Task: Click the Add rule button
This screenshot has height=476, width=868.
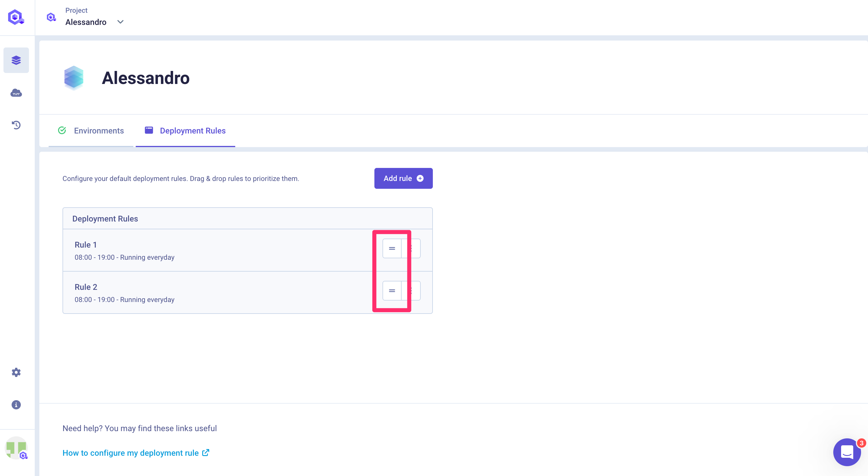Action: 403,178
